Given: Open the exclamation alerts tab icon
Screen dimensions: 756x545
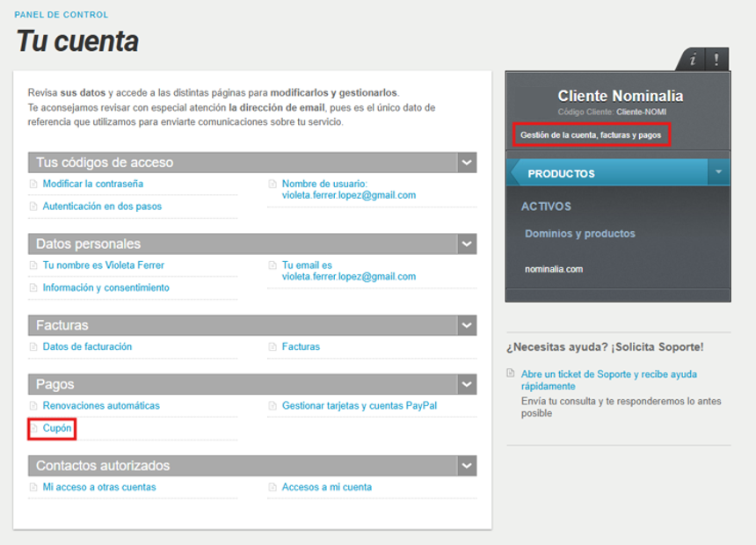Looking at the screenshot, I should click(x=717, y=60).
